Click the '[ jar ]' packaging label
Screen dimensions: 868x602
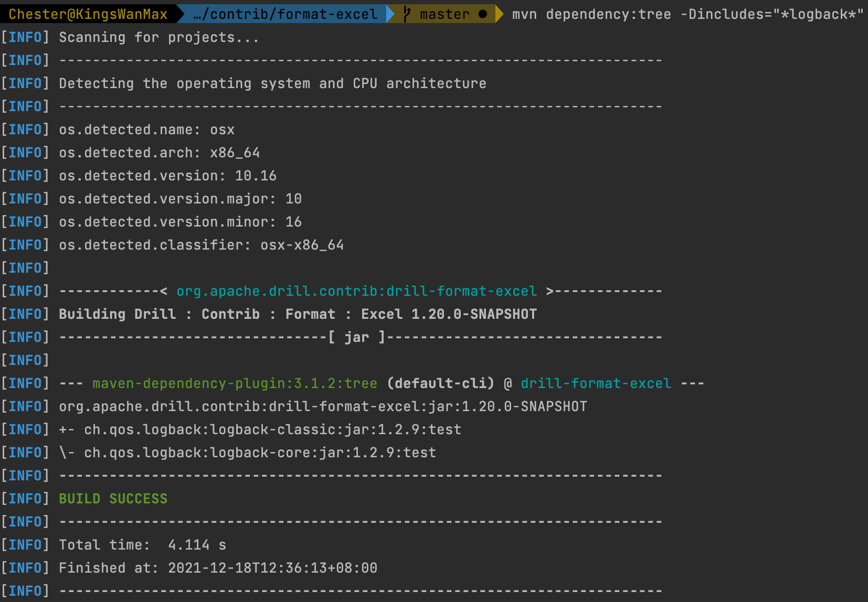356,337
